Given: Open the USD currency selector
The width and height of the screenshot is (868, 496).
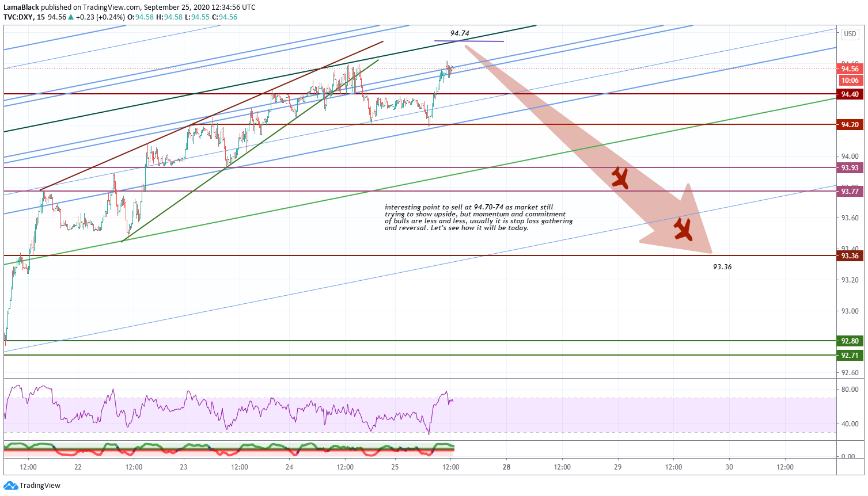Looking at the screenshot, I should click(850, 34).
